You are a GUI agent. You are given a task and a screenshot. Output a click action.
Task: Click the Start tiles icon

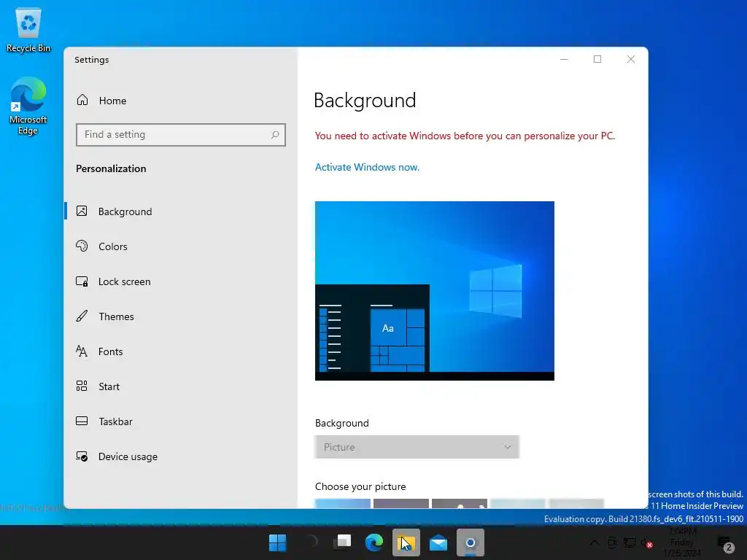[x=82, y=386]
